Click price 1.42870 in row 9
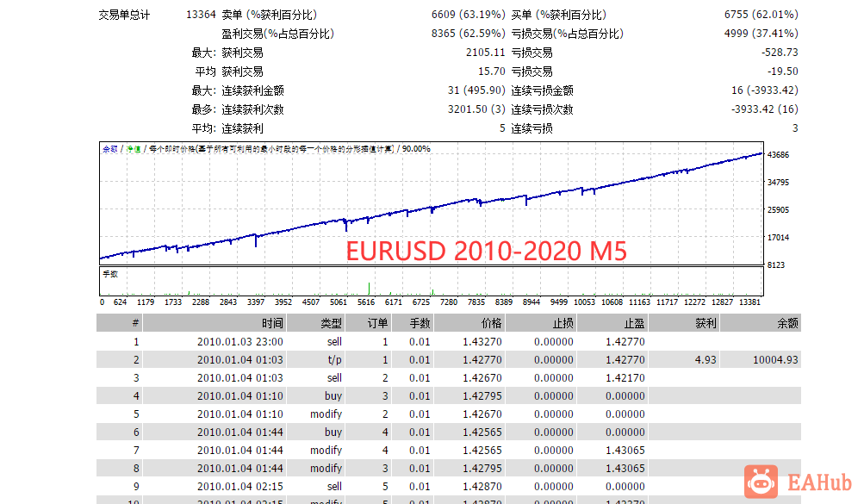The image size is (864, 504). 482,487
